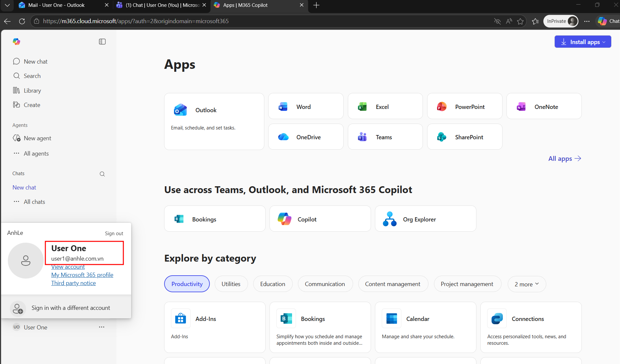
Task: Click the UO avatar at sidebar bottom
Action: [x=16, y=327]
